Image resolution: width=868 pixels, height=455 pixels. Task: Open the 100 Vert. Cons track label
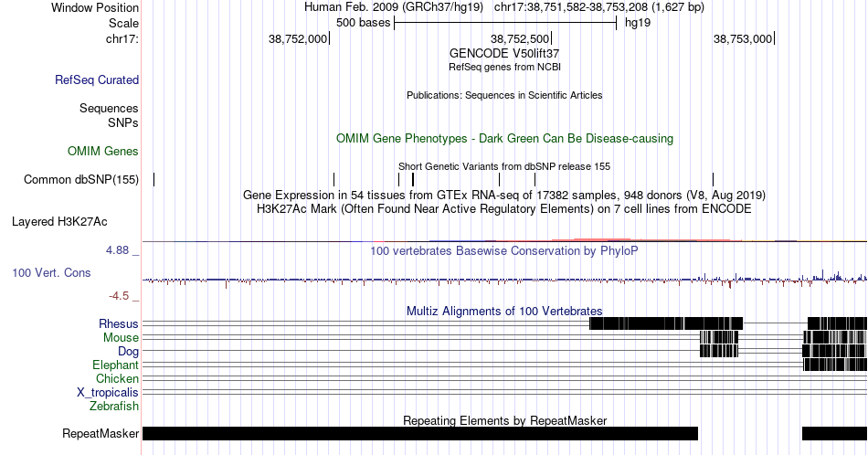[x=51, y=272]
